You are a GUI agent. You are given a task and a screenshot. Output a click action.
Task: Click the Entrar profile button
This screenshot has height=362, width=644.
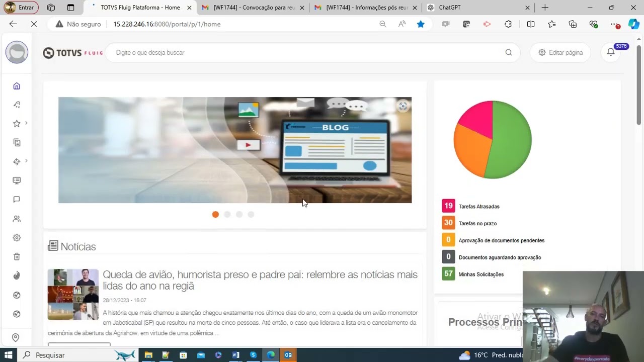tap(20, 8)
